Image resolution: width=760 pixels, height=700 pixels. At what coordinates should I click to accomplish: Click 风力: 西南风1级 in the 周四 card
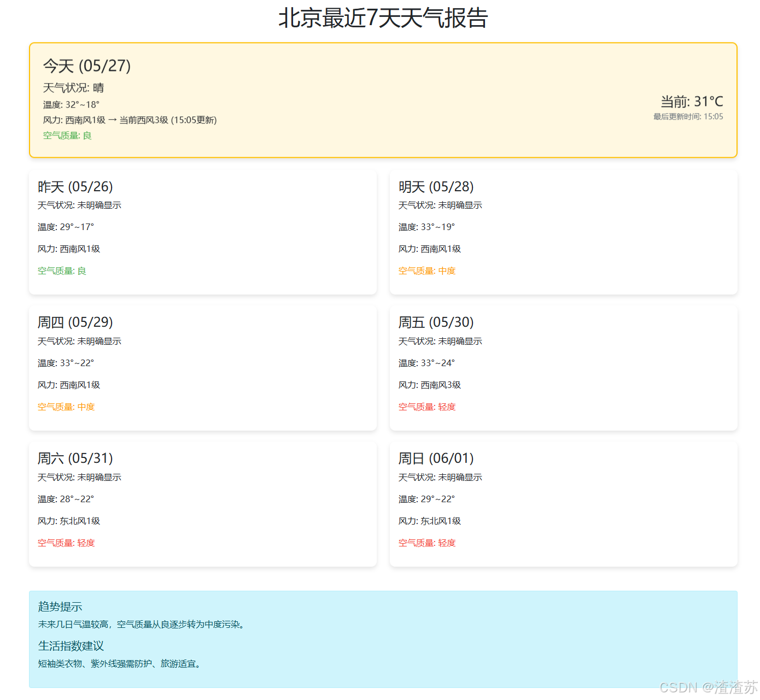point(69,385)
